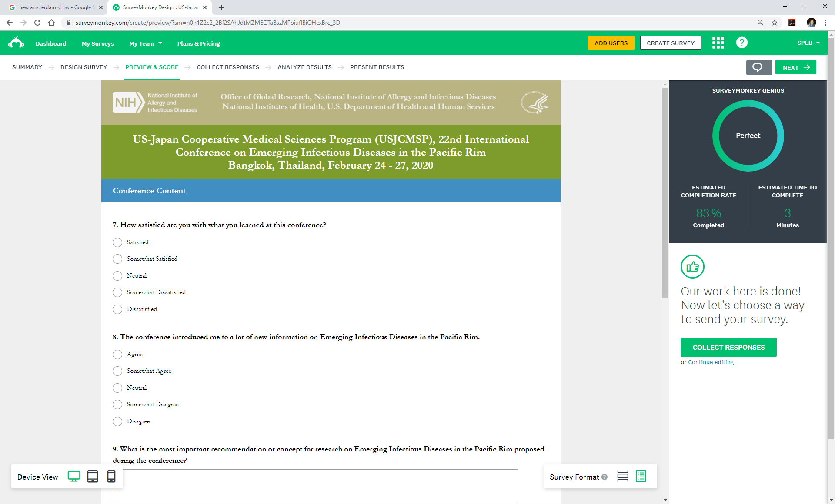Select classic scrolling survey format icon

pos(641,477)
